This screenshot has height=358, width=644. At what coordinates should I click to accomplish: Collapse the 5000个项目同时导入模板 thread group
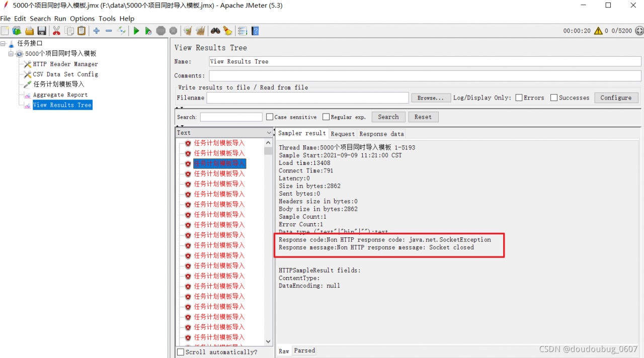[11, 54]
